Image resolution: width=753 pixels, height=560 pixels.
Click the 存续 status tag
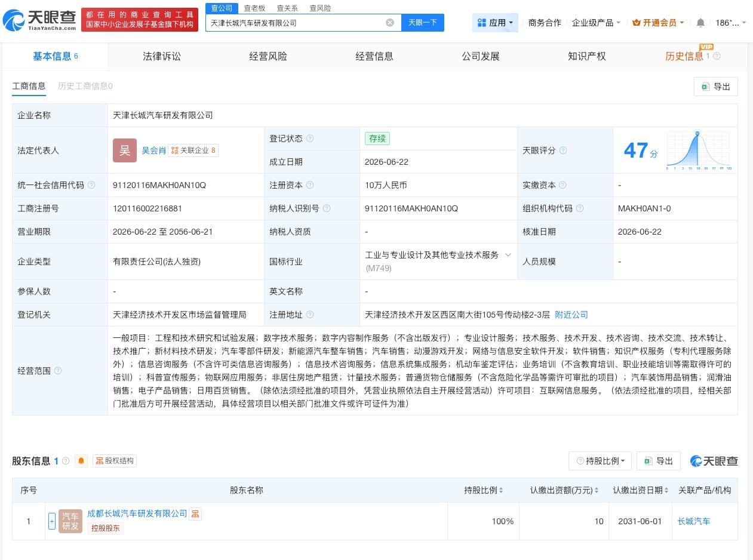(x=377, y=139)
